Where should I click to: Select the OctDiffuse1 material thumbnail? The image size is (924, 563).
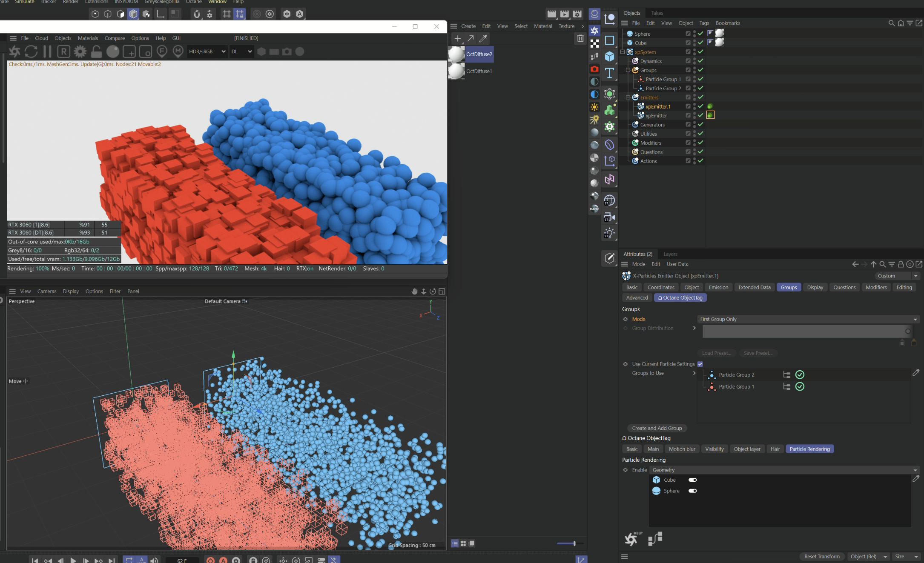pyautogui.click(x=456, y=71)
